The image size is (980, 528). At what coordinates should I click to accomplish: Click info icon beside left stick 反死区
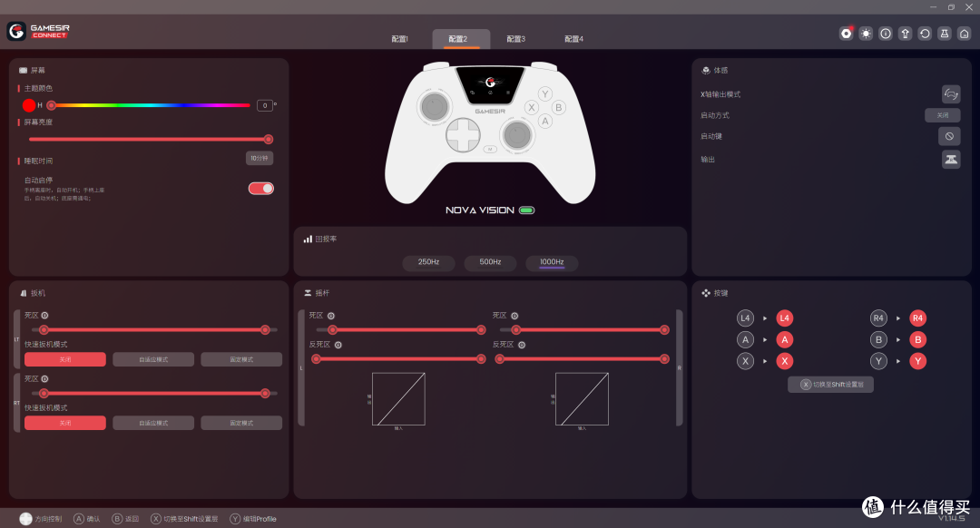(x=338, y=345)
